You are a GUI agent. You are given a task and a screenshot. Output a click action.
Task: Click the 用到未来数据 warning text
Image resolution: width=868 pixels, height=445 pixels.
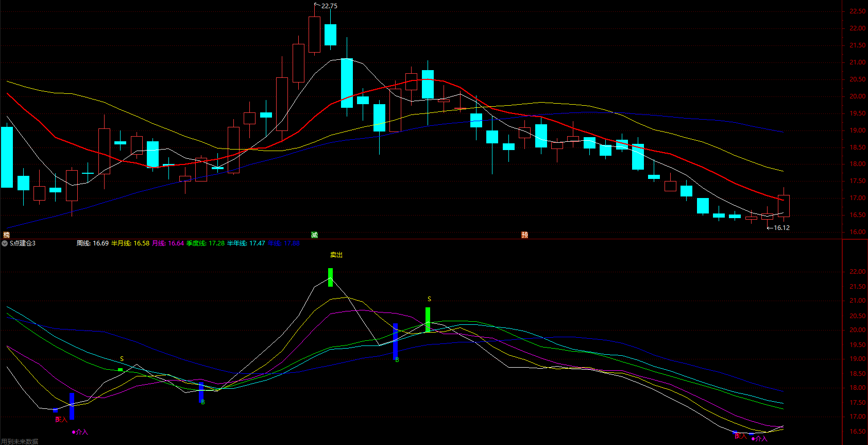coord(20,441)
